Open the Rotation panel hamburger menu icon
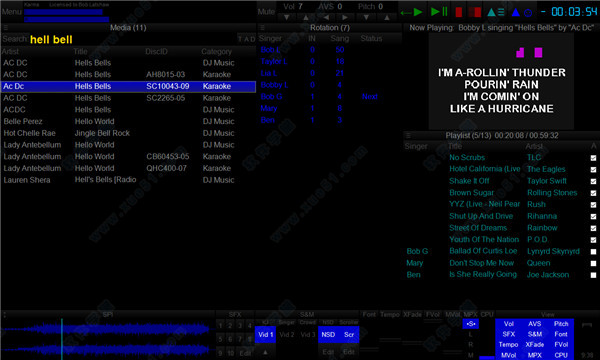This screenshot has height=360, width=600. 262,28
